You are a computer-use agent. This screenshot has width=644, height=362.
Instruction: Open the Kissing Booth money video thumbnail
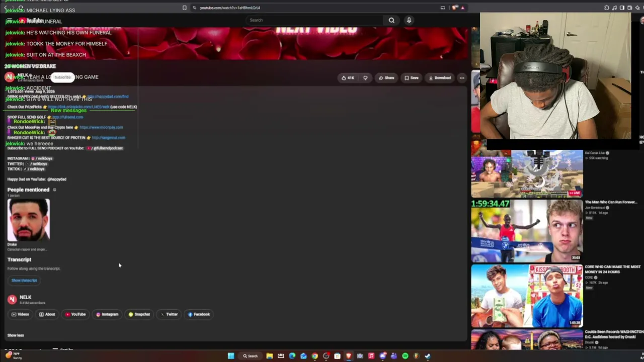[x=527, y=296]
